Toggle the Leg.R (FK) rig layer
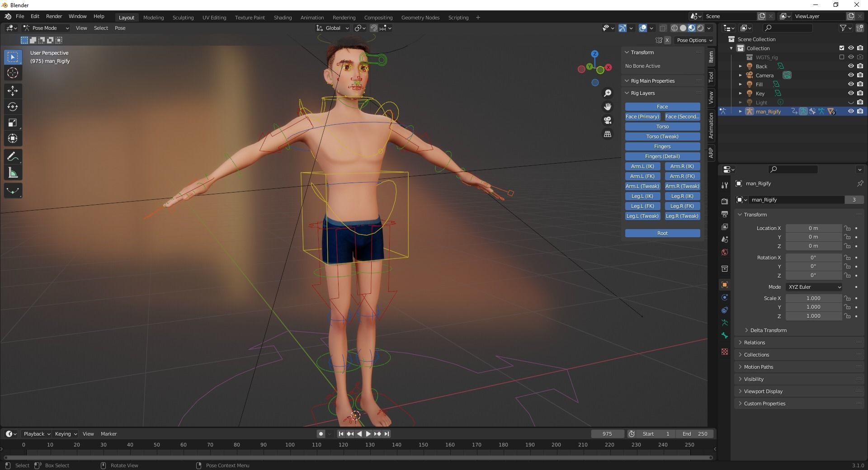Screen dimensions: 868x470 pos(682,206)
